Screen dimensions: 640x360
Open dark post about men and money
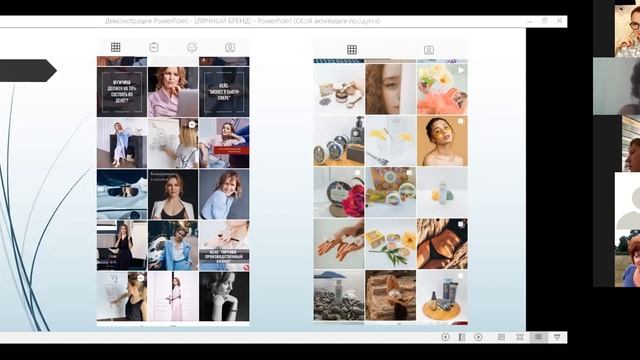(122, 92)
